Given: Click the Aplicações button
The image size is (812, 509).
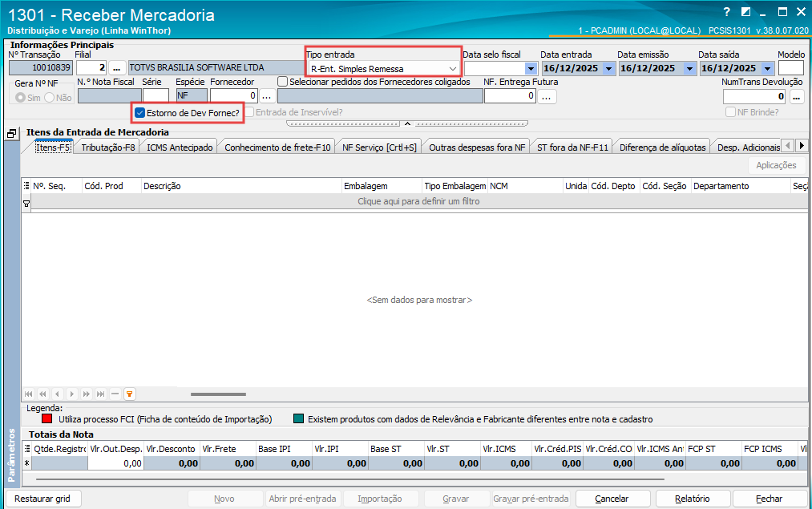Looking at the screenshot, I should pos(776,165).
